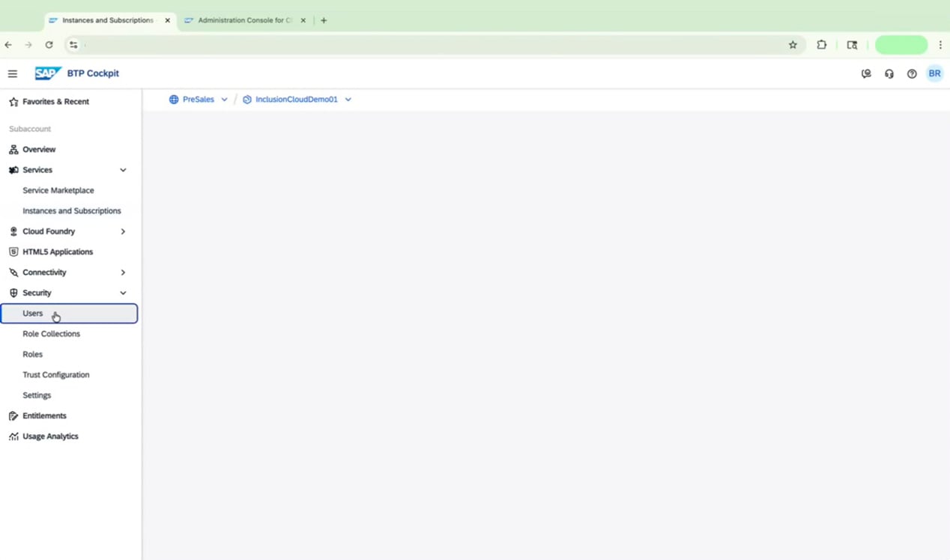Image resolution: width=950 pixels, height=560 pixels.
Task: Switch to Instances and Subscriptions browser tab
Action: pyautogui.click(x=108, y=20)
